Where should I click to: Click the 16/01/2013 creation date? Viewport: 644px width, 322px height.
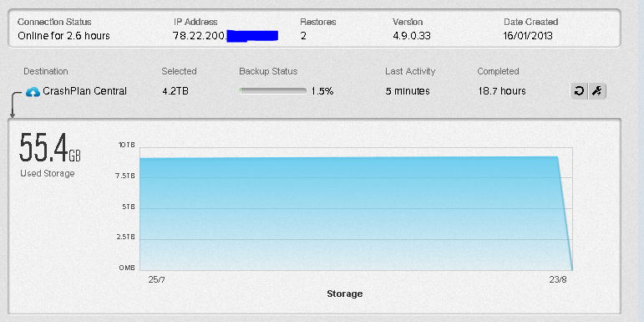[x=528, y=36]
